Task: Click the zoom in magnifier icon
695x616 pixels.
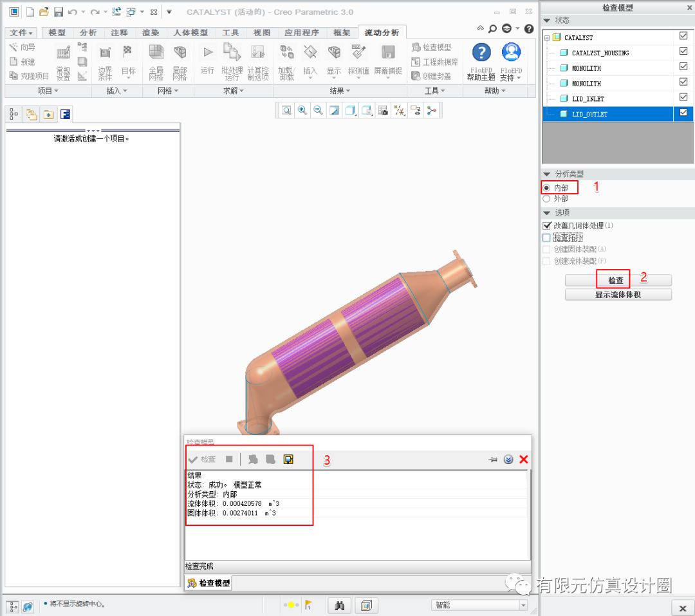Action: tap(302, 111)
